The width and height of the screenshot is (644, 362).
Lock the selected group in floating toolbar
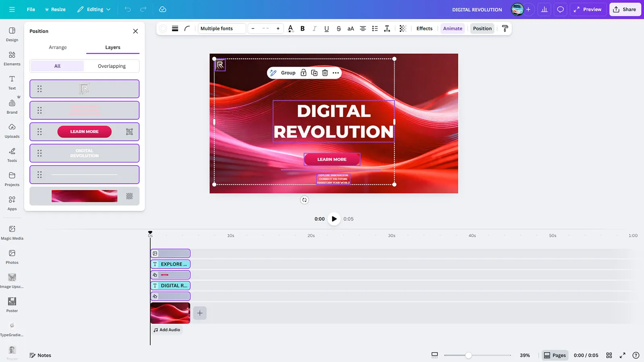[303, 73]
